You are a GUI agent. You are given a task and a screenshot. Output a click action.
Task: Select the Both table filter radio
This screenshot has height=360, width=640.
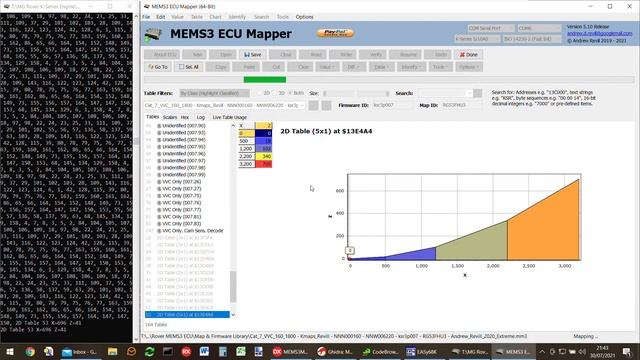[290, 93]
